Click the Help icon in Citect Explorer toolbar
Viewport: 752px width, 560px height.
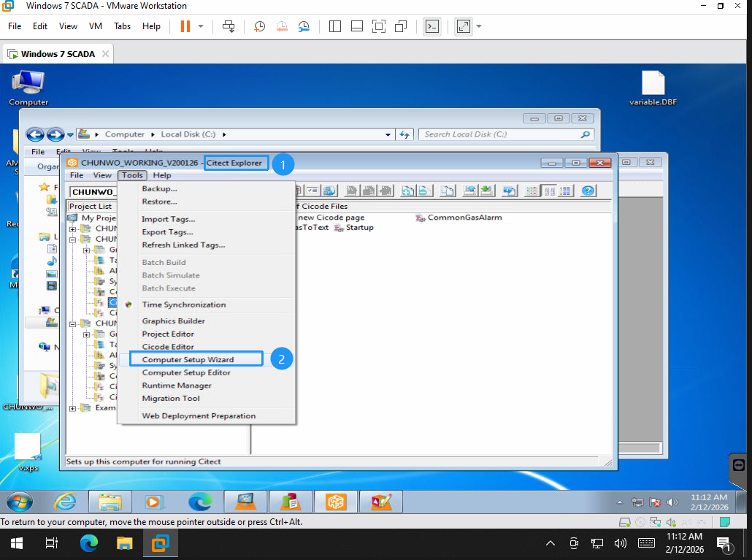click(587, 191)
